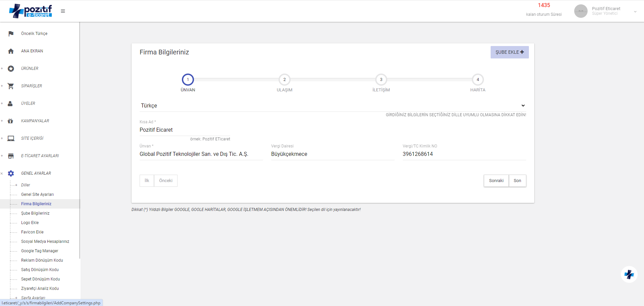Click the shopping cart Siparişler icon

11,86
